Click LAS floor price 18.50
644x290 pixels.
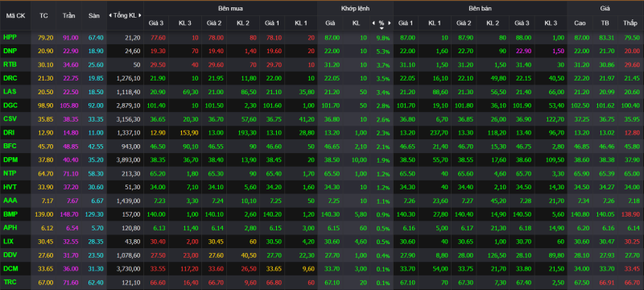click(96, 93)
